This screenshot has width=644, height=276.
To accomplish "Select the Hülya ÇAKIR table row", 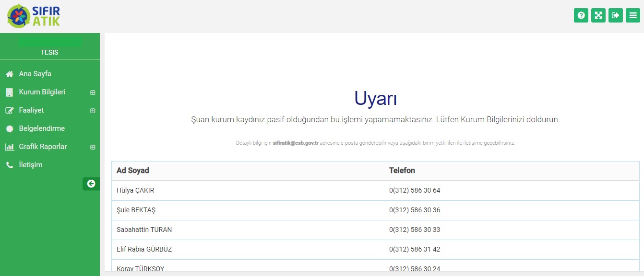I will tap(135, 190).
